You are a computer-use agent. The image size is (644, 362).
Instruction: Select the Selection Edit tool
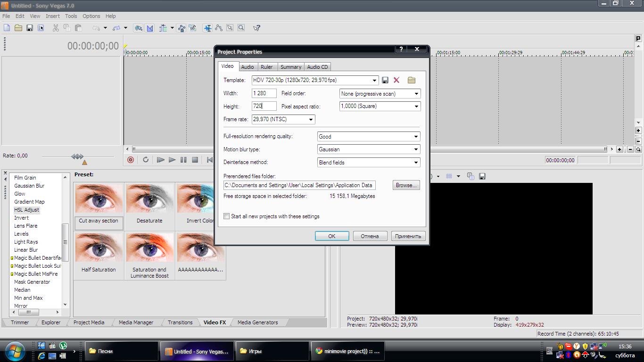coord(230,28)
